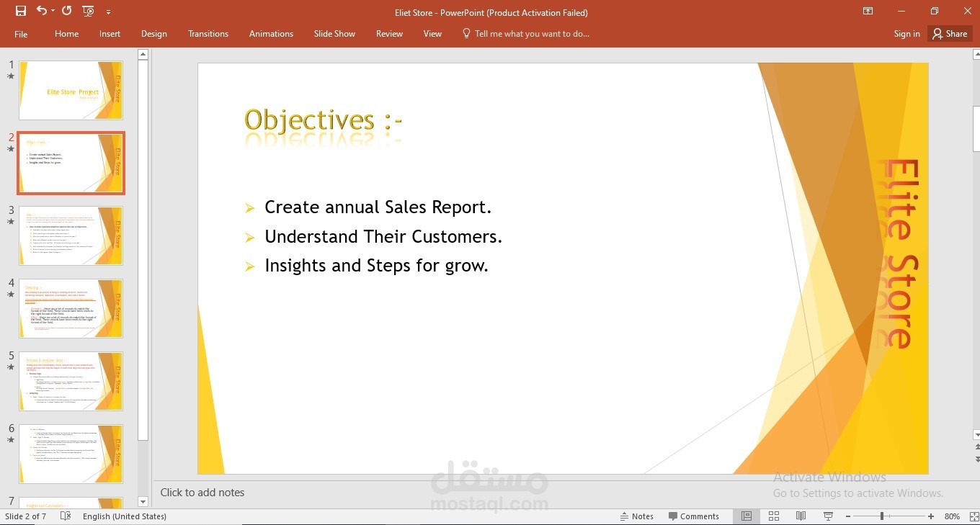Click the zoom out minus button
Image resolution: width=980 pixels, height=525 pixels.
pos(848,516)
